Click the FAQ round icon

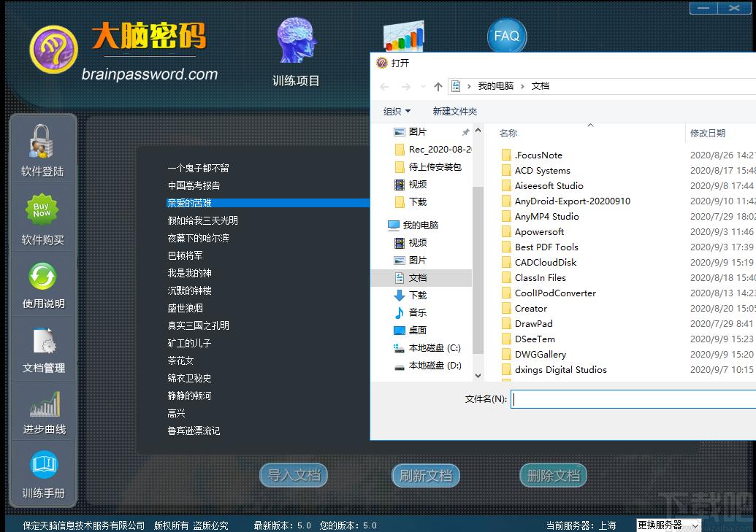click(x=507, y=36)
